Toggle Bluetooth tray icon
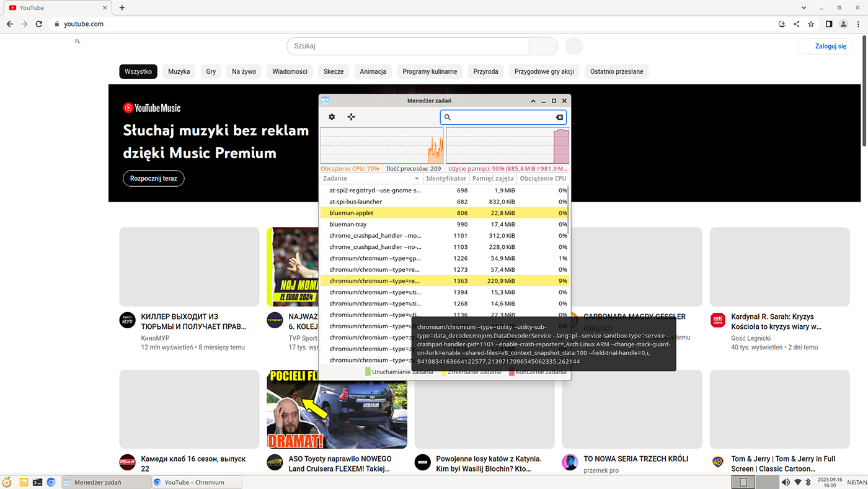Image resolution: width=868 pixels, height=489 pixels. coord(808,482)
